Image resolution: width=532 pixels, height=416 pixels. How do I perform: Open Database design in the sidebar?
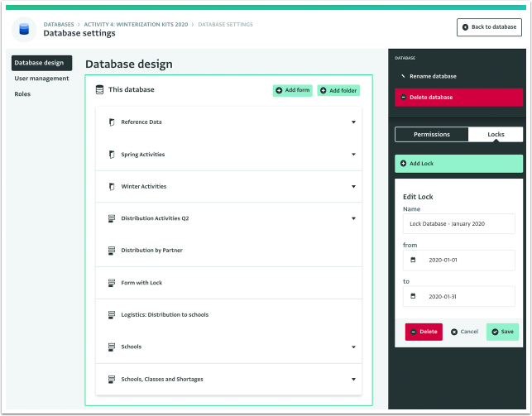coord(41,63)
